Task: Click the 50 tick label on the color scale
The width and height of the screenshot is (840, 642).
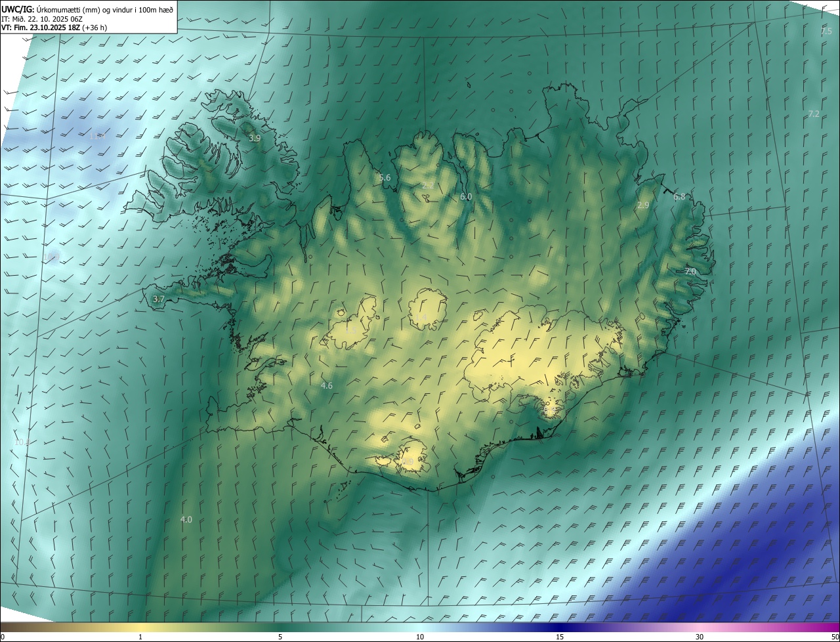Action: [x=835, y=637]
